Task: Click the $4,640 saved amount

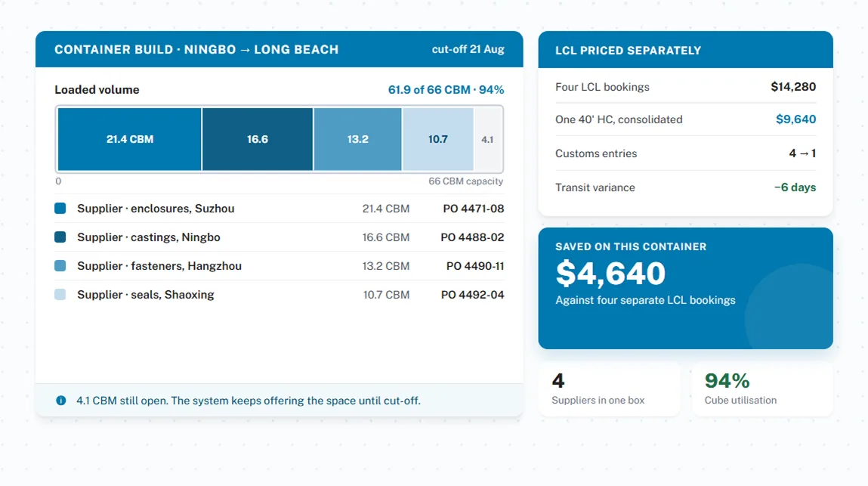Action: point(610,273)
